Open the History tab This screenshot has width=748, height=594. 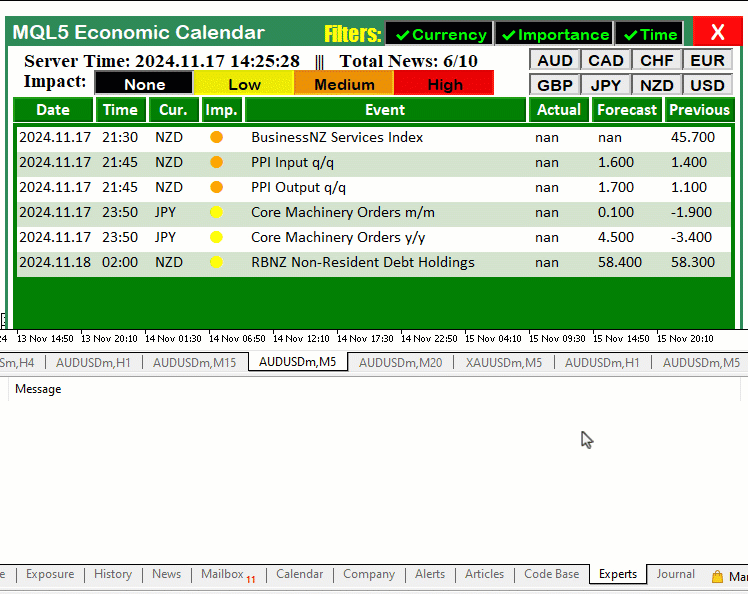point(113,574)
